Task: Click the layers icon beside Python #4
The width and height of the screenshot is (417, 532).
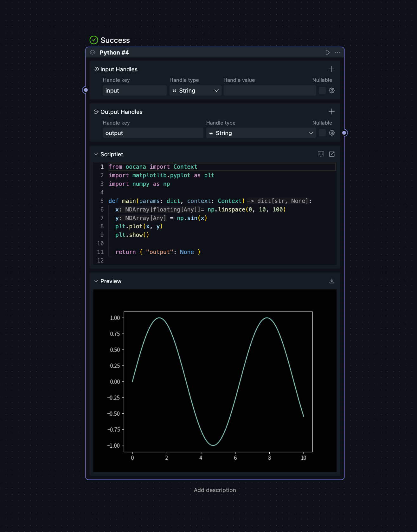Action: pyautogui.click(x=93, y=53)
